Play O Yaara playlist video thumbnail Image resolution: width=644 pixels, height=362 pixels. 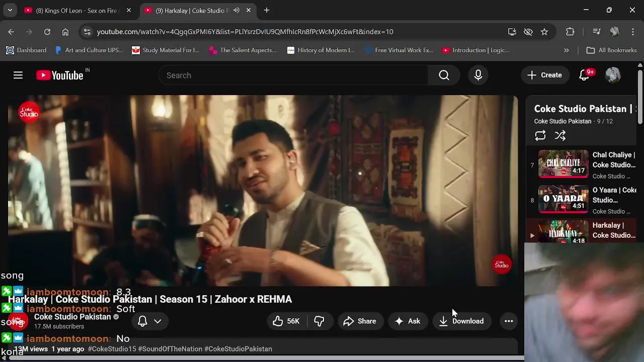(563, 199)
